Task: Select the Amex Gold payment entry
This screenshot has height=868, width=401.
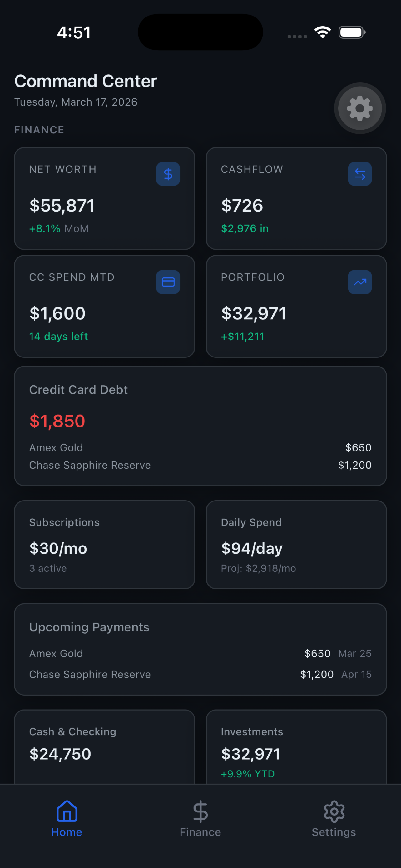Action: pyautogui.click(x=200, y=653)
